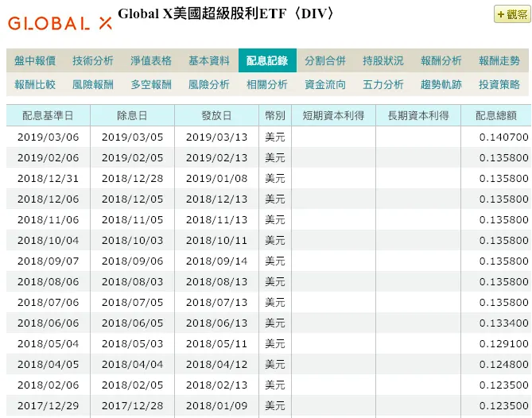Open the 報酬比較 tab
This screenshot has width=532, height=418.
[35, 84]
